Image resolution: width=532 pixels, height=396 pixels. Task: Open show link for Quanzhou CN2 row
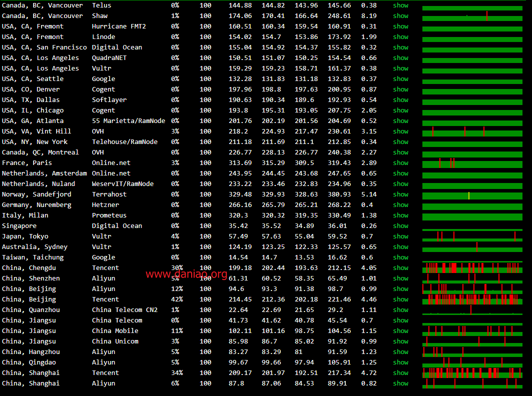(x=400, y=310)
